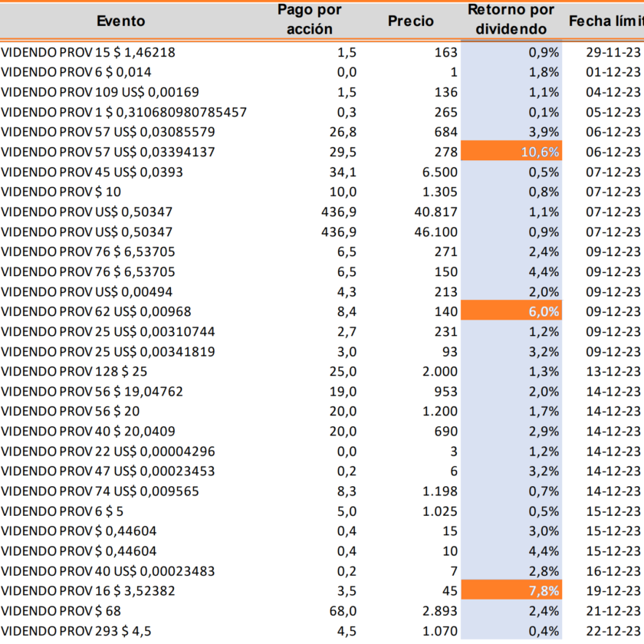The image size is (644, 644).
Task: Click the Evento column header
Action: tap(120, 21)
